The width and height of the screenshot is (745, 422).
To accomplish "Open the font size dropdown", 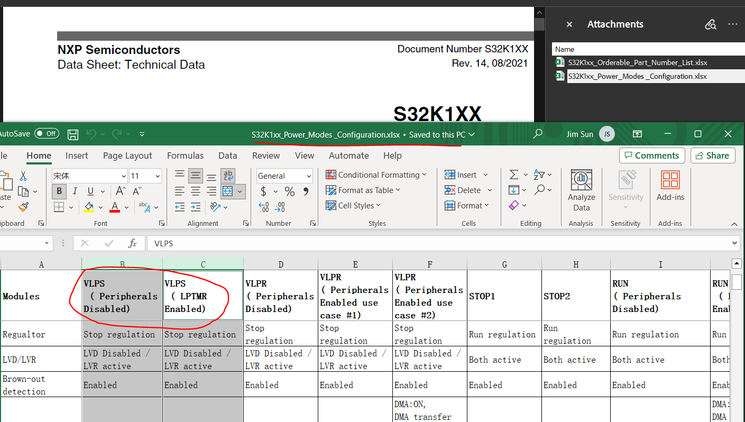I will point(157,176).
